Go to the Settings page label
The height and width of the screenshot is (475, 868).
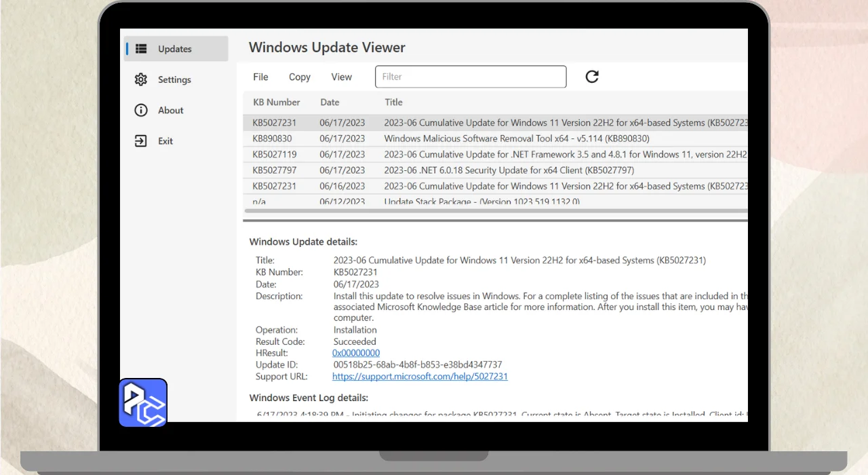point(174,79)
